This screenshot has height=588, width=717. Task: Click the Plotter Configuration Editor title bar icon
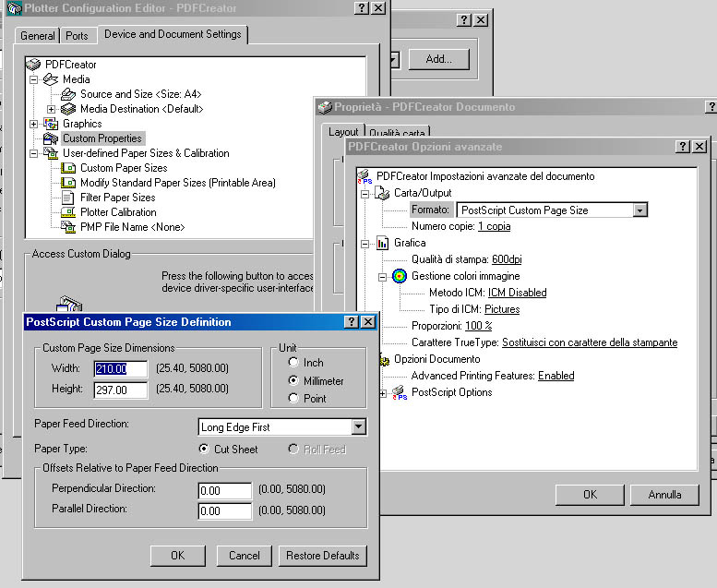pos(14,8)
